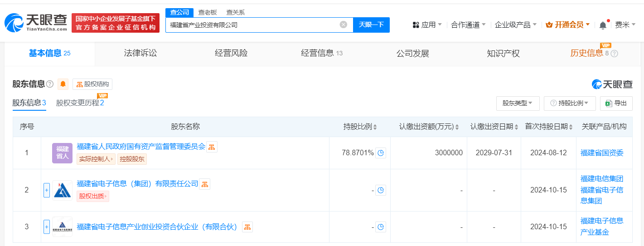Image resolution: width=644 pixels, height=246 pixels.
Task: Click equity structure icon beside 福建省人民政府国有资产监督管理委员会
Action: point(212,147)
